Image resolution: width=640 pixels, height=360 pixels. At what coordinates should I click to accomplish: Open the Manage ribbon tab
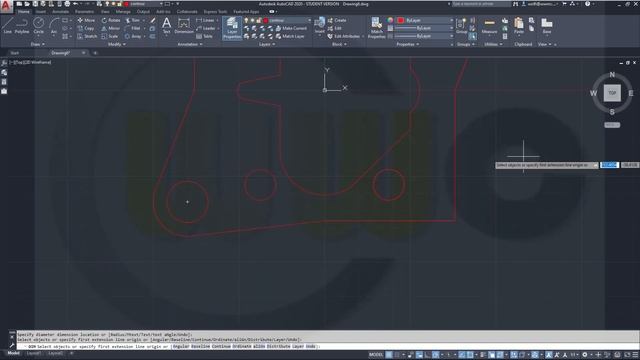click(123, 12)
